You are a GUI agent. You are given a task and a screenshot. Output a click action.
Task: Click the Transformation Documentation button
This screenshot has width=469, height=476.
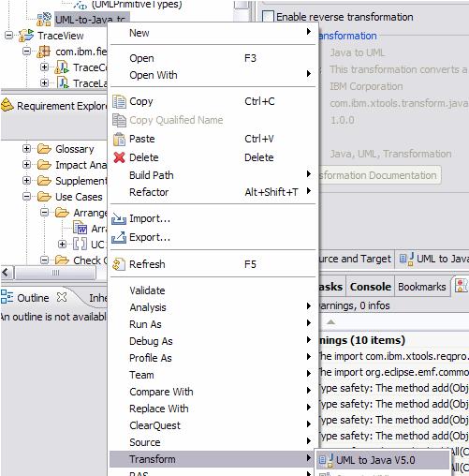(379, 175)
